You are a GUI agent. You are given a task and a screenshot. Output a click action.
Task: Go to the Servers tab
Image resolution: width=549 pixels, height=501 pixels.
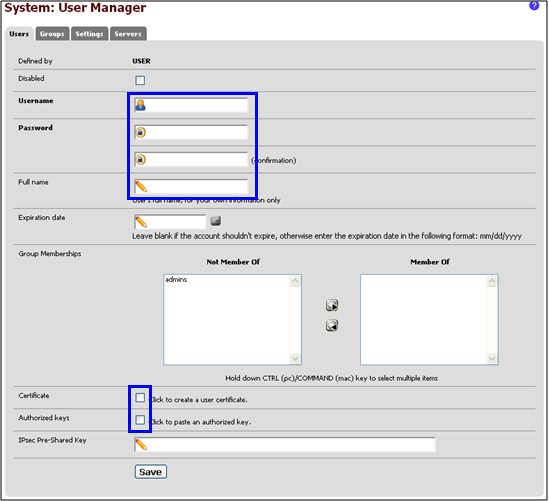coord(128,34)
